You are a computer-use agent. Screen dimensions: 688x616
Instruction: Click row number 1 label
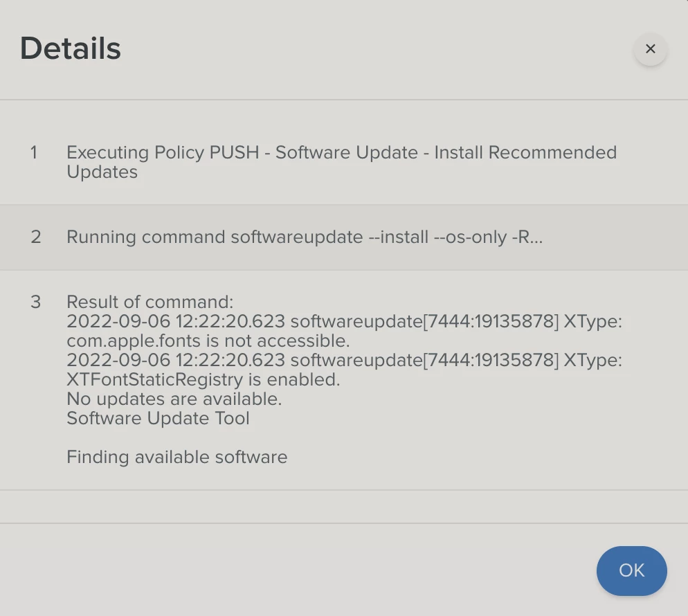(34, 153)
